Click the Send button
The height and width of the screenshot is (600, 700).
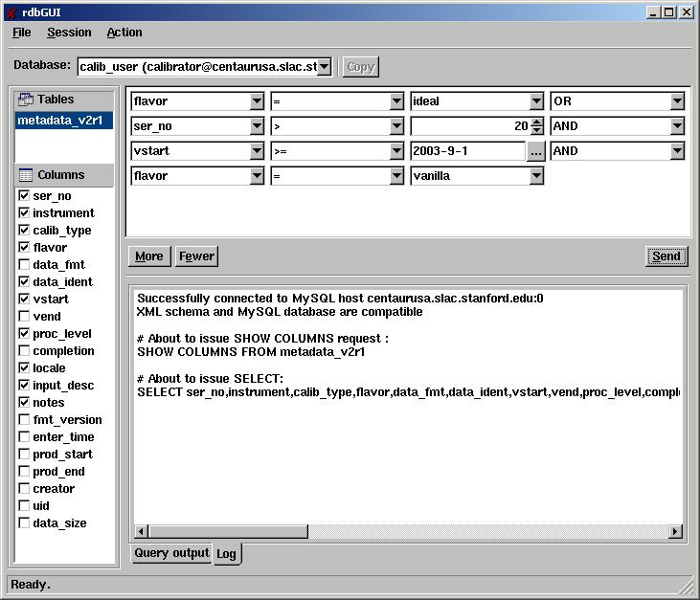(x=666, y=256)
